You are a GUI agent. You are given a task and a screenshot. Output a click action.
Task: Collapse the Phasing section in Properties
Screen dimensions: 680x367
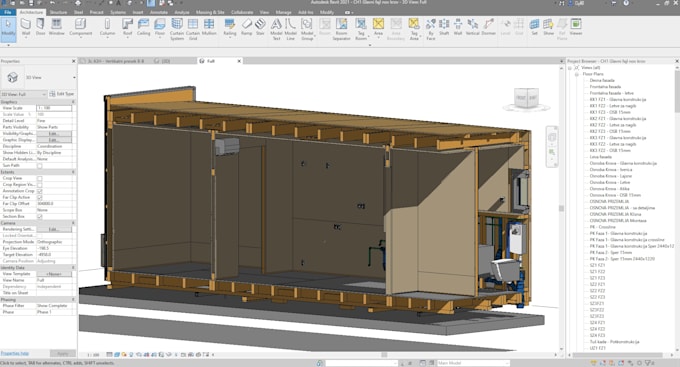click(73, 300)
